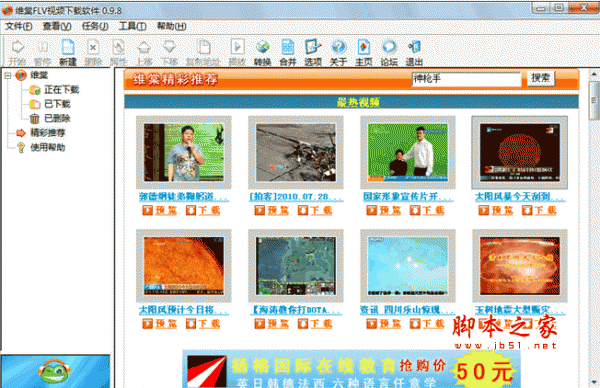Open the 文件(F) menu

(18, 26)
